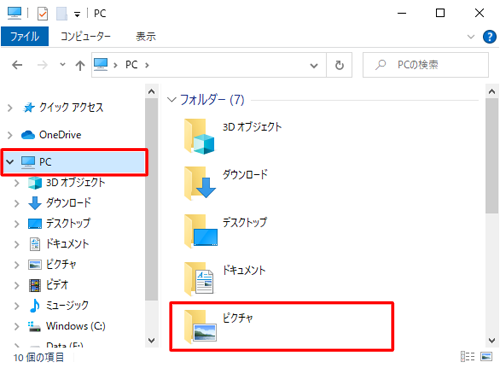This screenshot has width=500, height=368.
Task: Go up one level arrow
Action: [80, 65]
